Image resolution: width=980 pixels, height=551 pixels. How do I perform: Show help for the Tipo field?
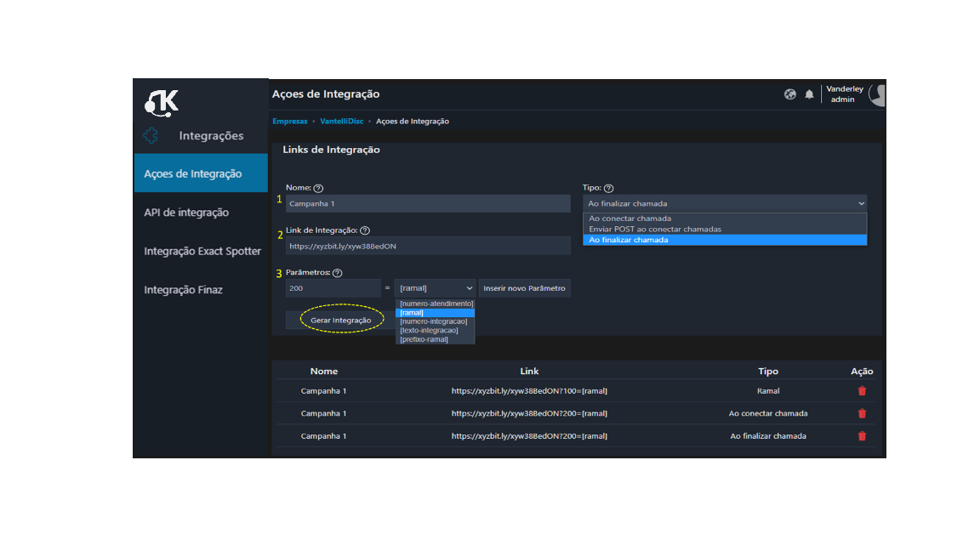609,188
